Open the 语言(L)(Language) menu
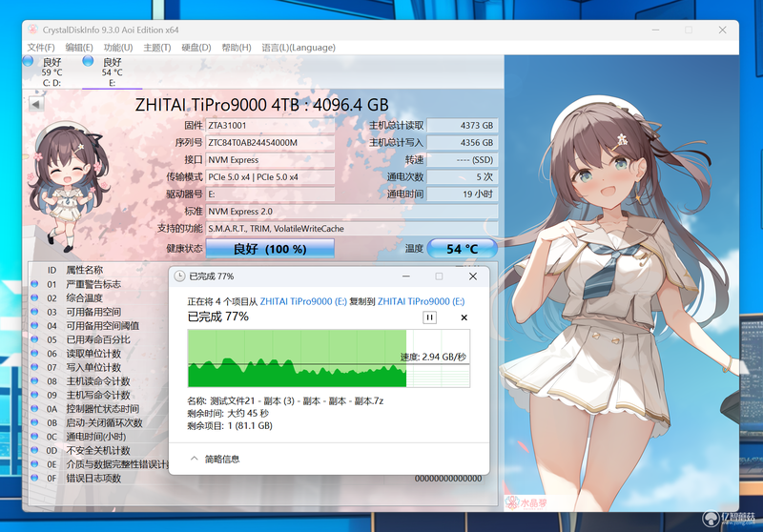 [x=299, y=47]
